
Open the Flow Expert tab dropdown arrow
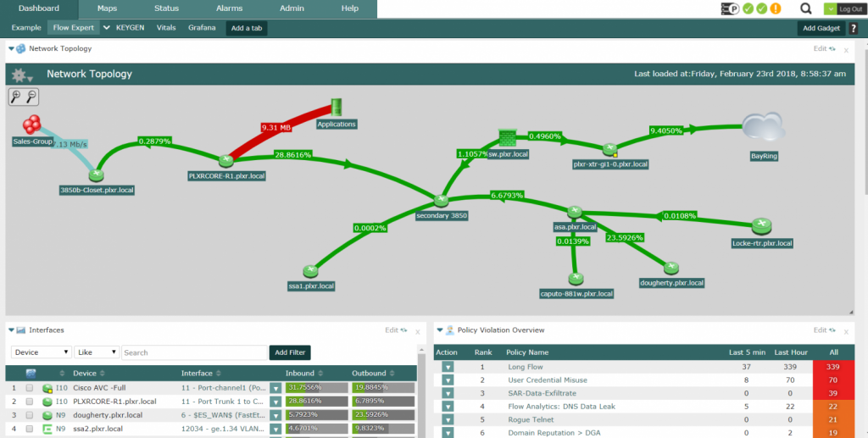(x=107, y=28)
